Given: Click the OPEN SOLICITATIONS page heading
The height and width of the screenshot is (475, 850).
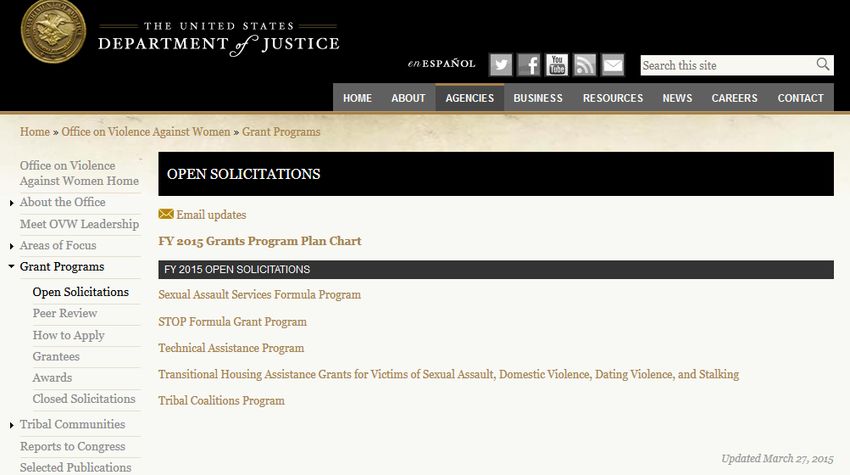Looking at the screenshot, I should (x=243, y=174).
